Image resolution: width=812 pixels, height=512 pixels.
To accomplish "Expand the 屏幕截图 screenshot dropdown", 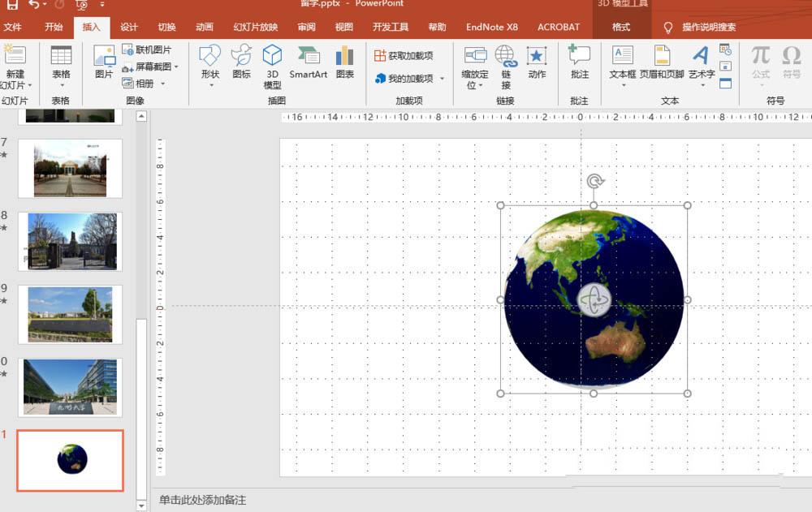I will [176, 67].
